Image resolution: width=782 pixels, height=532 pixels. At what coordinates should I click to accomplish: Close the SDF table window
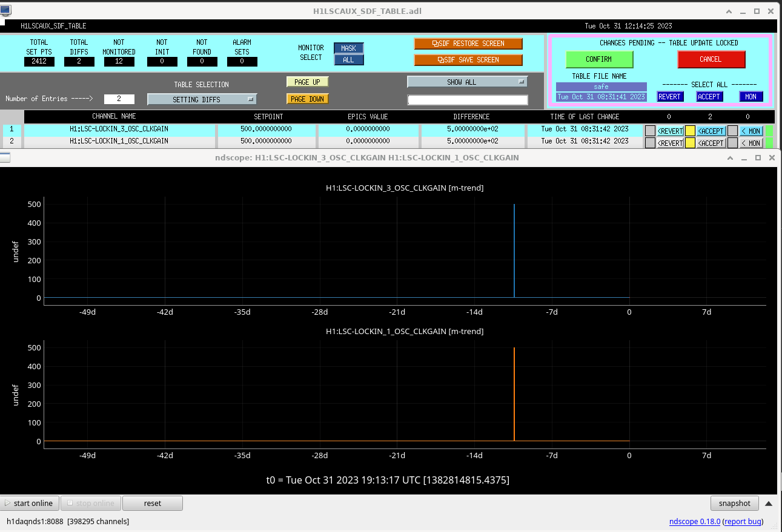coord(772,11)
